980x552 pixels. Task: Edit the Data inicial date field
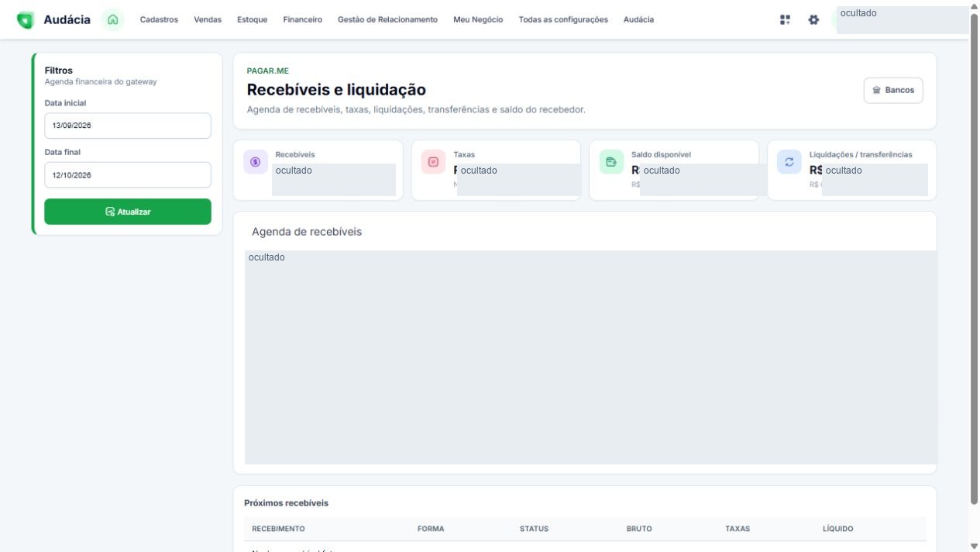pyautogui.click(x=128, y=126)
